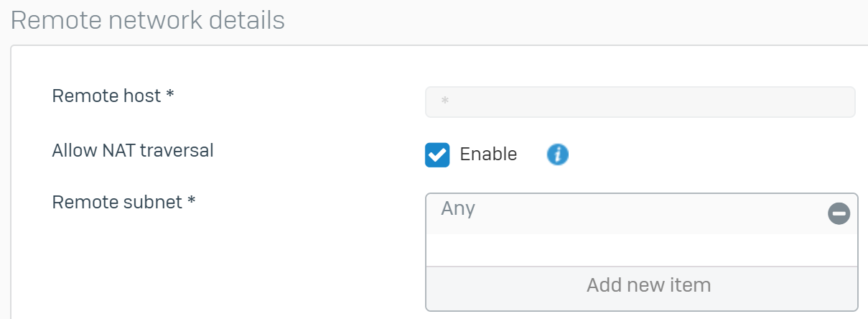Open the NAT traversal info tooltip icon
Image resolution: width=868 pixels, height=319 pixels.
point(558,154)
